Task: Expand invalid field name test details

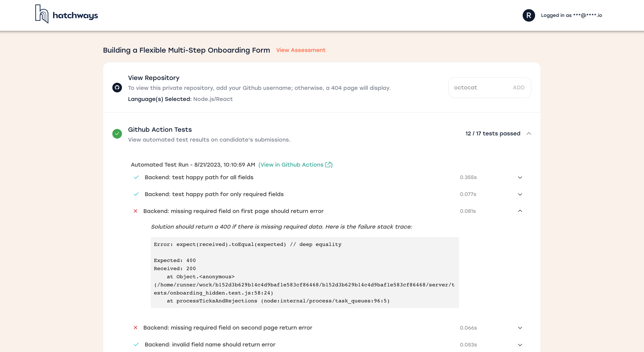Action: coord(520,345)
